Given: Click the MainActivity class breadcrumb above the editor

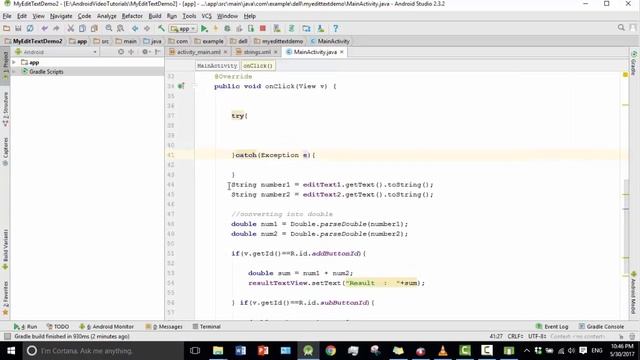Looking at the screenshot, I should [x=217, y=66].
